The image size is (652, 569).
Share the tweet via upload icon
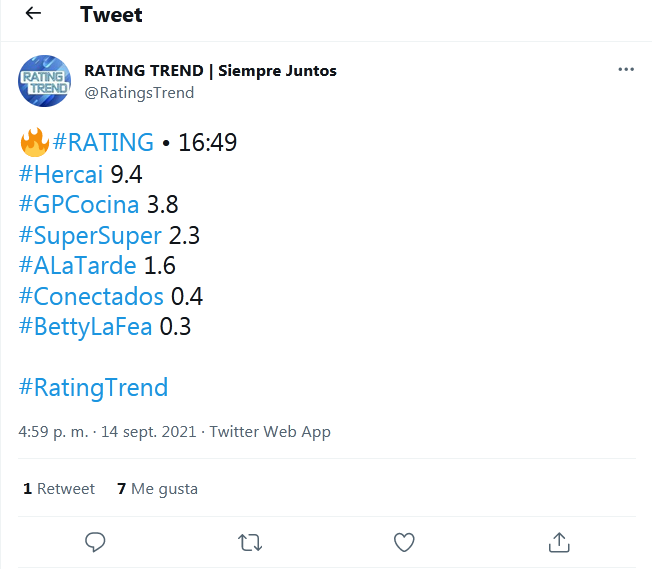point(559,542)
